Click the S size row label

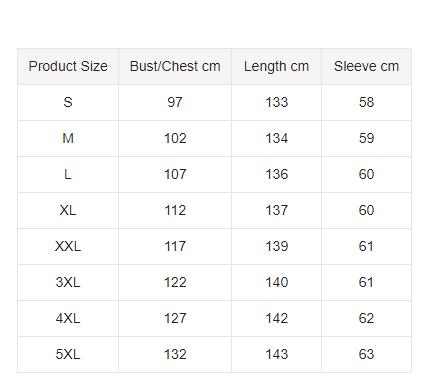coord(68,102)
